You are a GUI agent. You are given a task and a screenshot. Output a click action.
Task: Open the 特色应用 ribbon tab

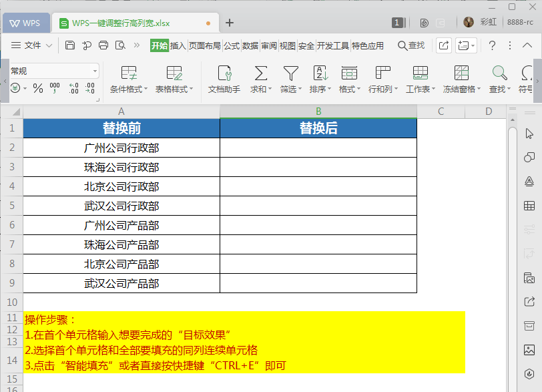(x=368, y=45)
